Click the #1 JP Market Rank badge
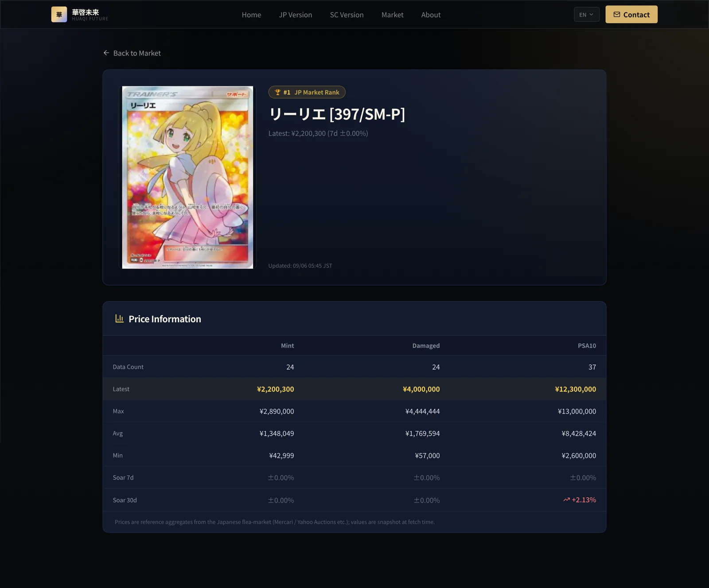This screenshot has height=588, width=709. tap(307, 92)
